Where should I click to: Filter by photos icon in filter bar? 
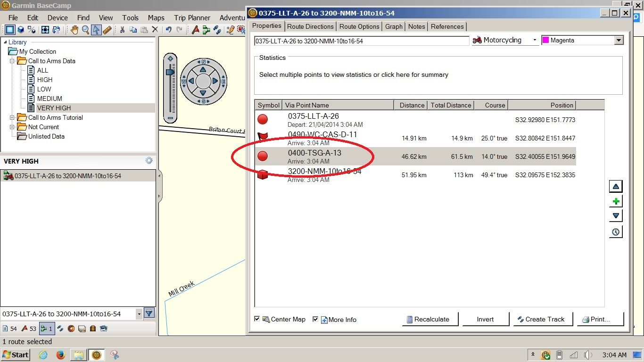[x=104, y=329]
